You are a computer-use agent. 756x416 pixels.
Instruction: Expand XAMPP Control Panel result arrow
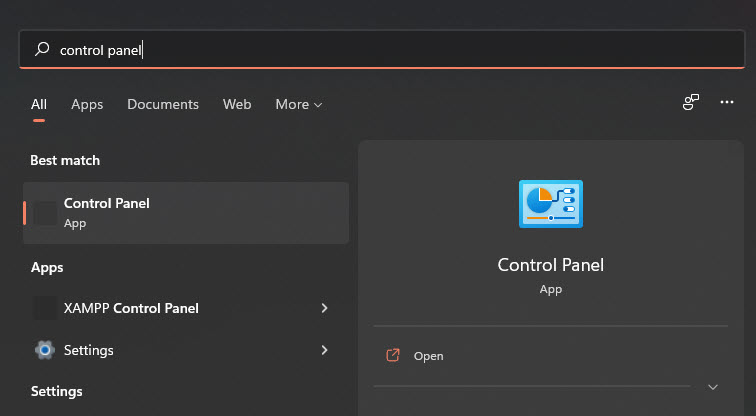point(324,308)
